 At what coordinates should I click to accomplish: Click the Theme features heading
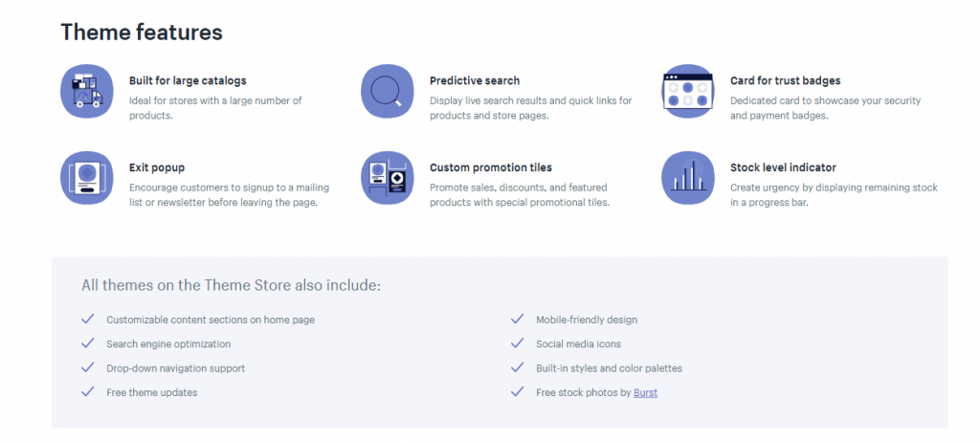pyautogui.click(x=142, y=32)
